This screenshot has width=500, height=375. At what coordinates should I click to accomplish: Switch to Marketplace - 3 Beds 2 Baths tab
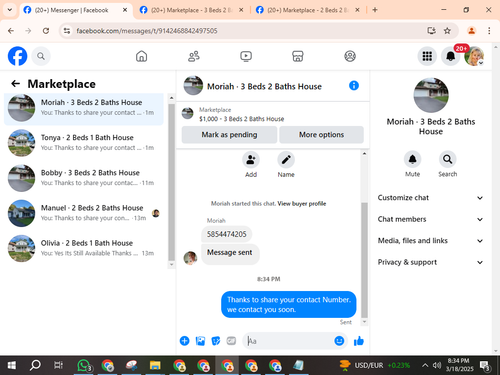[x=191, y=10]
